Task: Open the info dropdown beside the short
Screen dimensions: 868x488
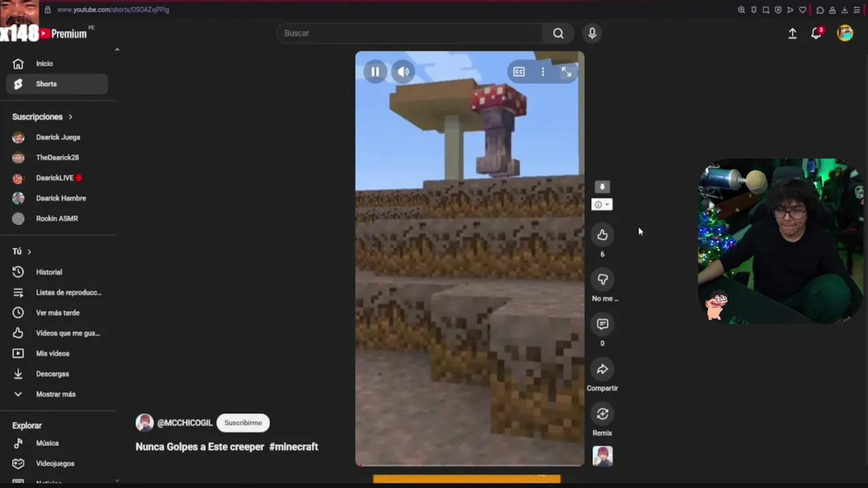Action: (602, 205)
